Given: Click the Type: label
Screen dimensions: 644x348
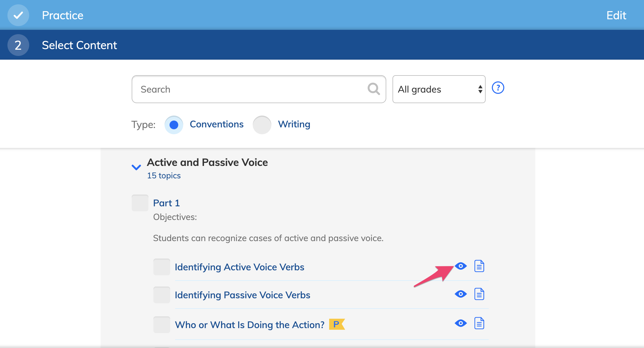Looking at the screenshot, I should (143, 125).
